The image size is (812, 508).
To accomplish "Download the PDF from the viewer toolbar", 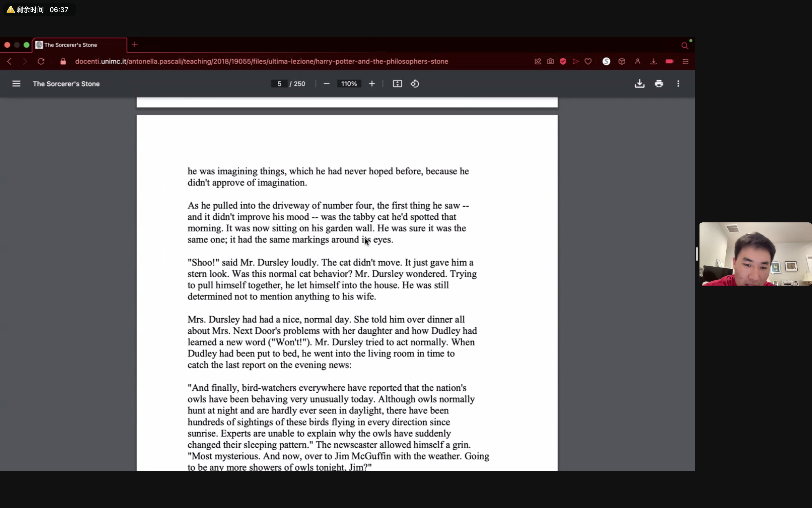I will coord(639,84).
